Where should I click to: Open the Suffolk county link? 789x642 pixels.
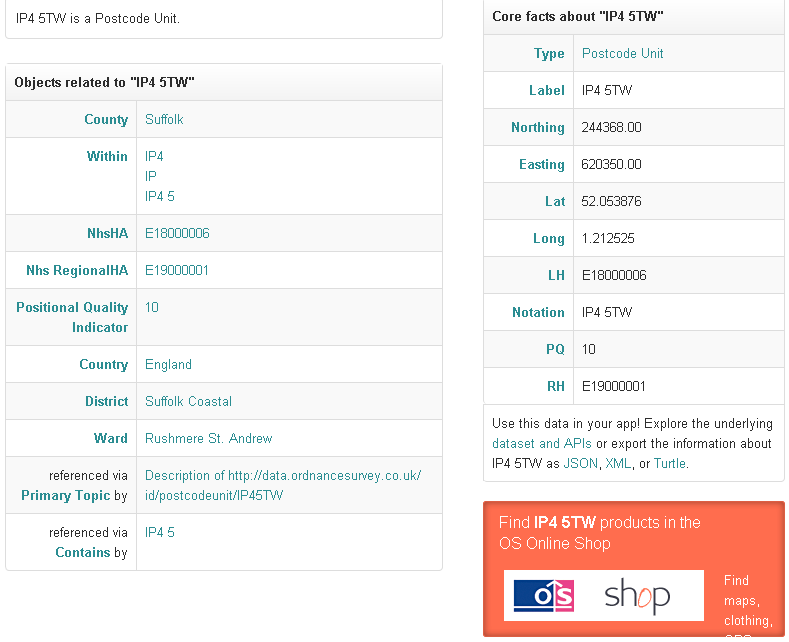(164, 119)
